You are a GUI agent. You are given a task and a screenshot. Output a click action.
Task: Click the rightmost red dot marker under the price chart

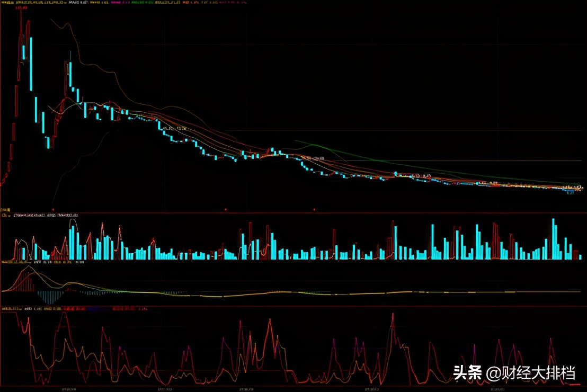[314, 210]
